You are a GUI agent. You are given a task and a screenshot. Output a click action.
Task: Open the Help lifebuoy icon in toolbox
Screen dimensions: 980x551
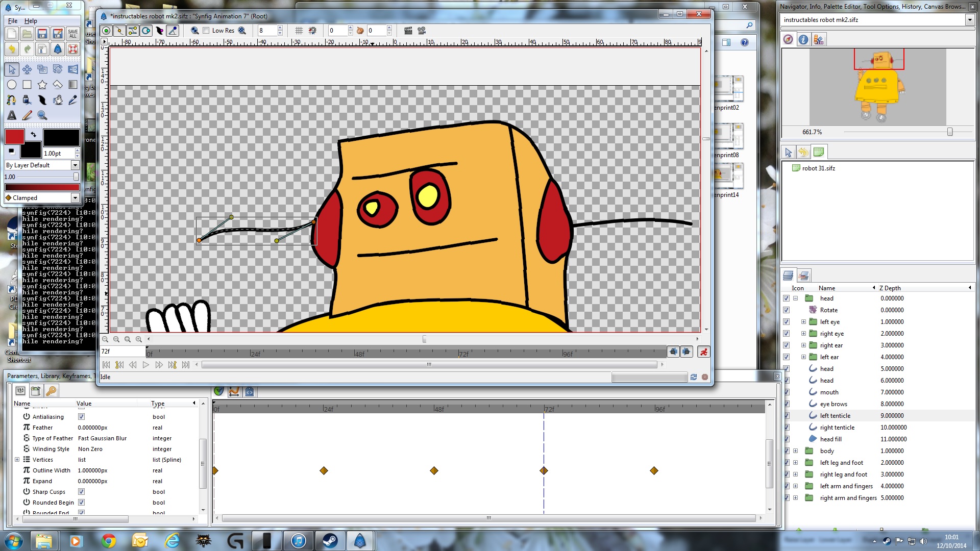(x=73, y=49)
